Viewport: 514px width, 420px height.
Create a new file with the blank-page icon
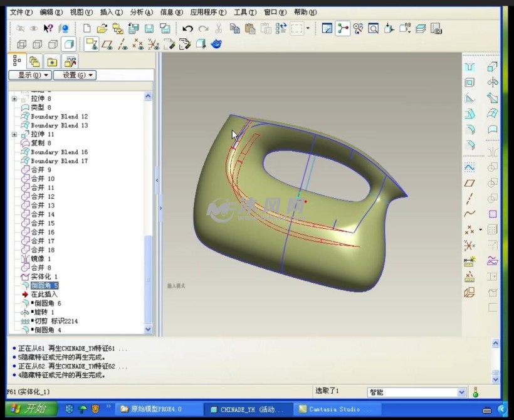tap(87, 29)
